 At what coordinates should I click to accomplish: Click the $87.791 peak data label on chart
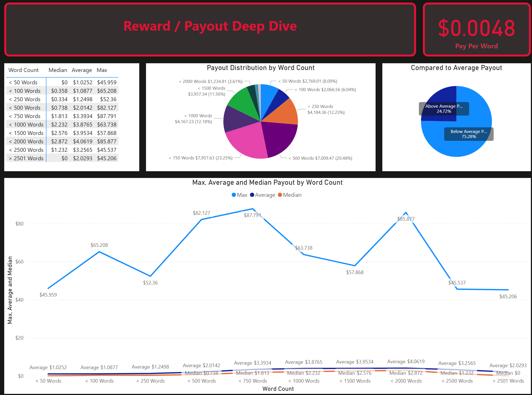(253, 215)
